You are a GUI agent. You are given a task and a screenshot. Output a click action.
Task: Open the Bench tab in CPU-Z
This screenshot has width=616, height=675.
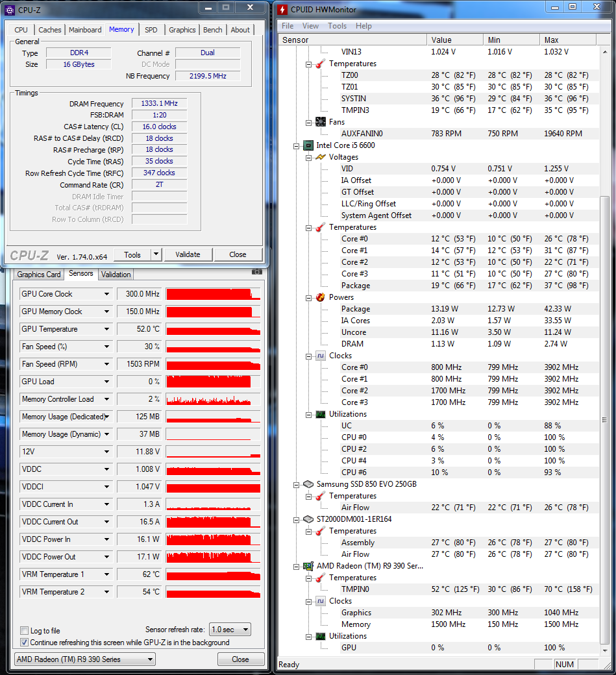coord(213,30)
